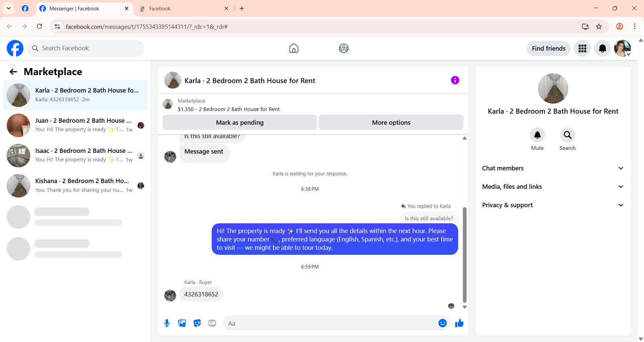Attach a photo with the image icon

[182, 323]
